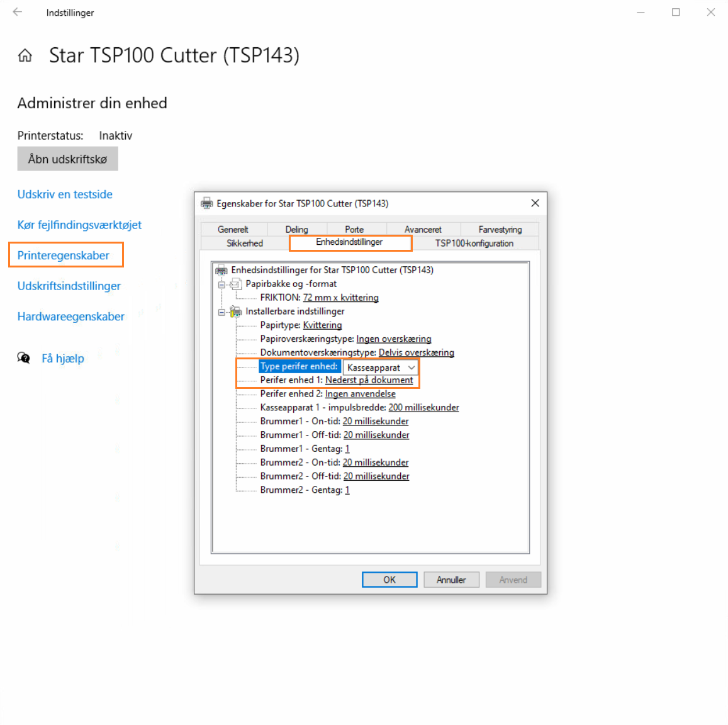Open the Udskriv en testside link

click(x=65, y=194)
